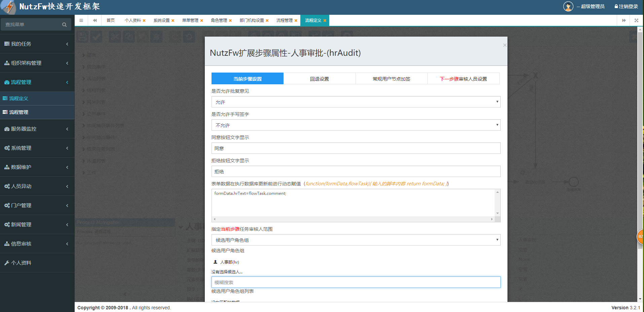Image resolution: width=644 pixels, height=312 pixels.
Task: Expand the 我的任务 menu chevron
Action: pyautogui.click(x=67, y=44)
